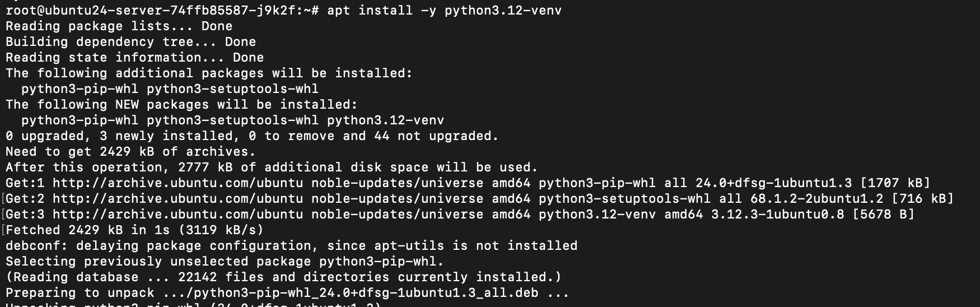This screenshot has width=980, height=307.
Task: Click the 'Reading state information... Done' line
Action: [x=134, y=58]
